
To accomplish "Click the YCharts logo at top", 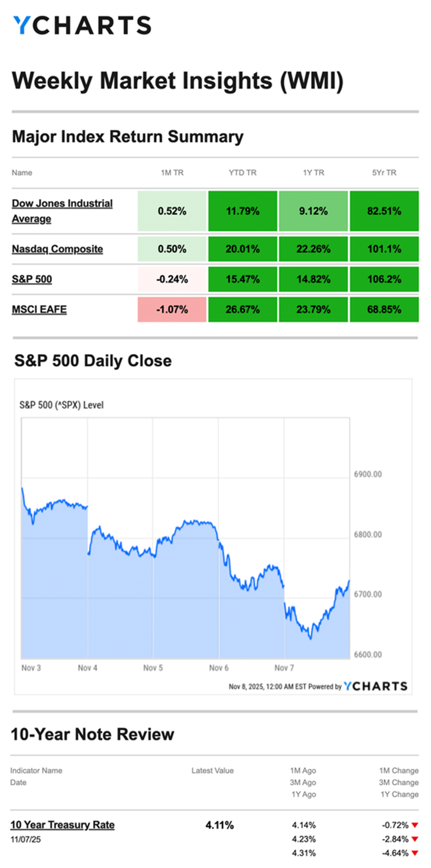I will pos(82,25).
